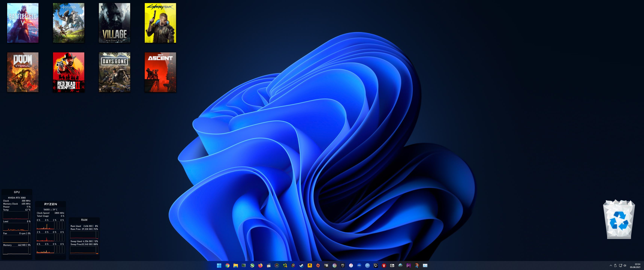Click the NVIDIA RTX 3080 label
644x270 pixels.
[x=17, y=198]
